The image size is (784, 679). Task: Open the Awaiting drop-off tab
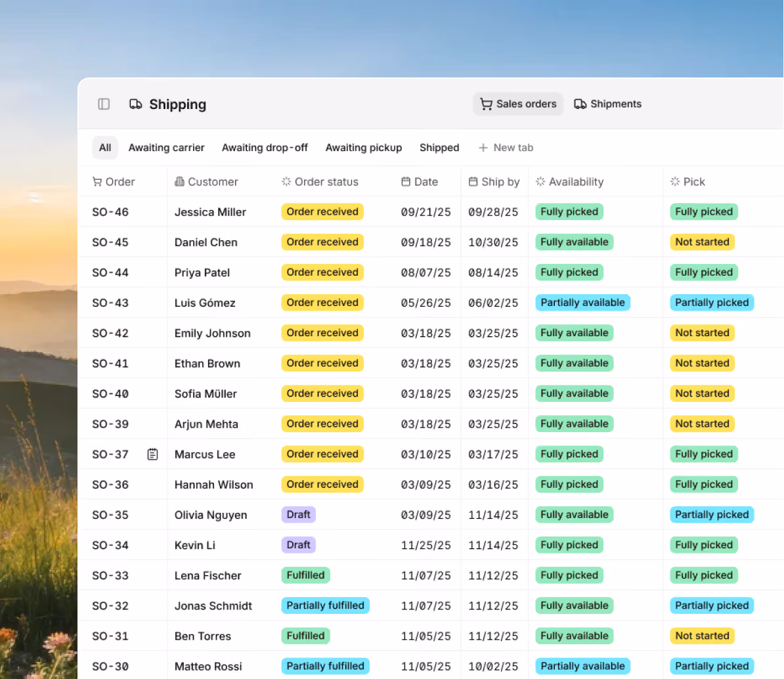point(265,148)
